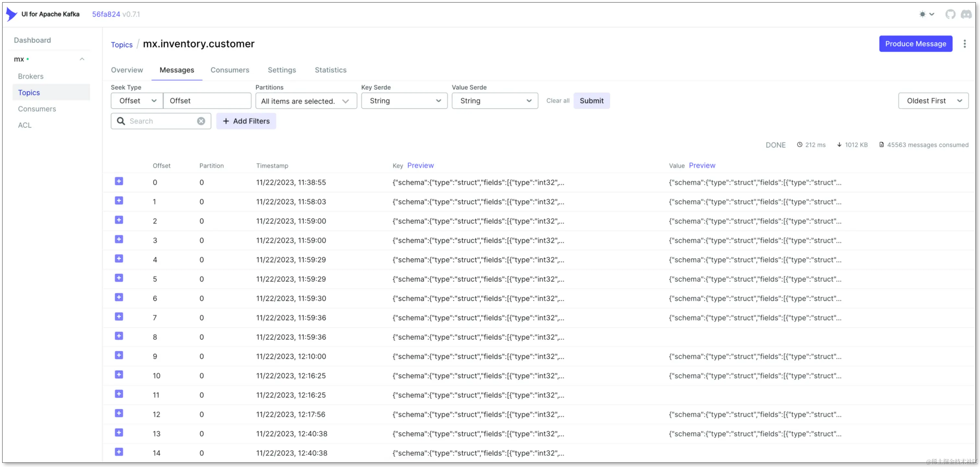Open the Discord community icon

click(x=966, y=14)
